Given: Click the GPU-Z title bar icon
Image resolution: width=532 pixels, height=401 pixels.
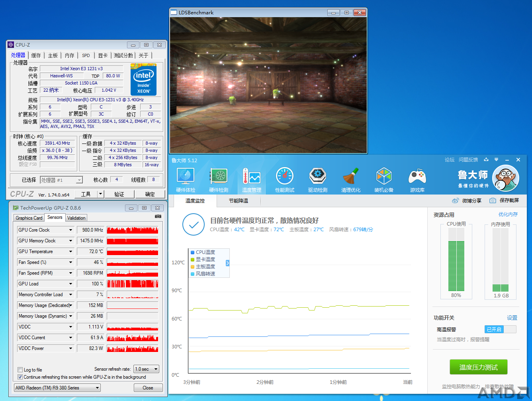Looking at the screenshot, I should point(16,208).
